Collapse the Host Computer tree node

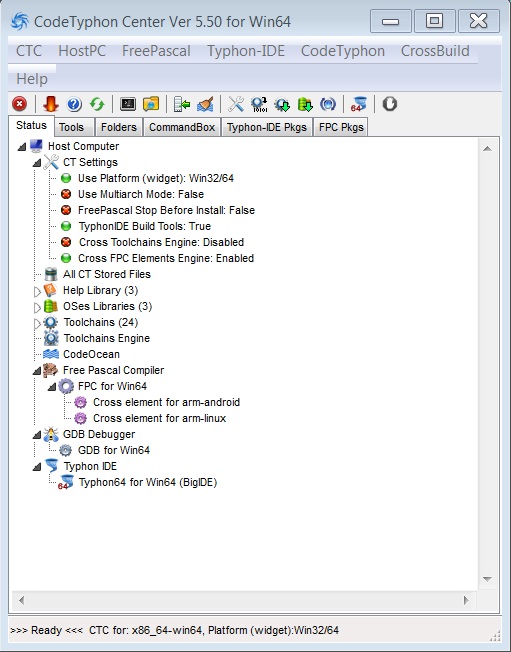click(22, 147)
